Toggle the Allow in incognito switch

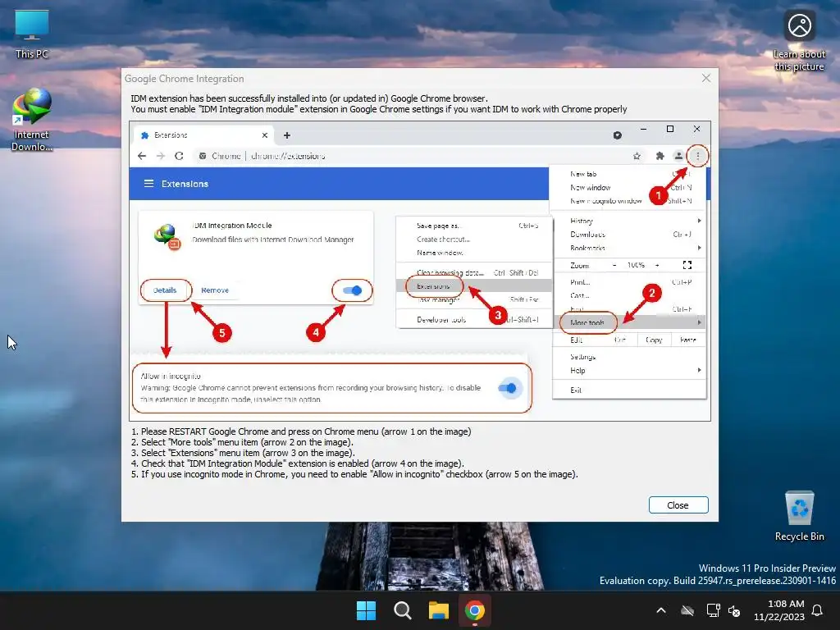click(x=507, y=388)
